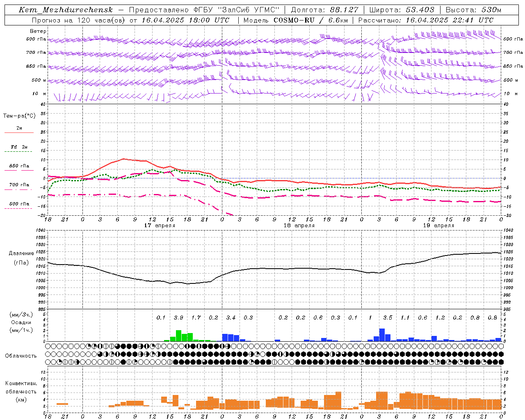
Task: Click the 19 апреля date label
Action: pos(438,225)
